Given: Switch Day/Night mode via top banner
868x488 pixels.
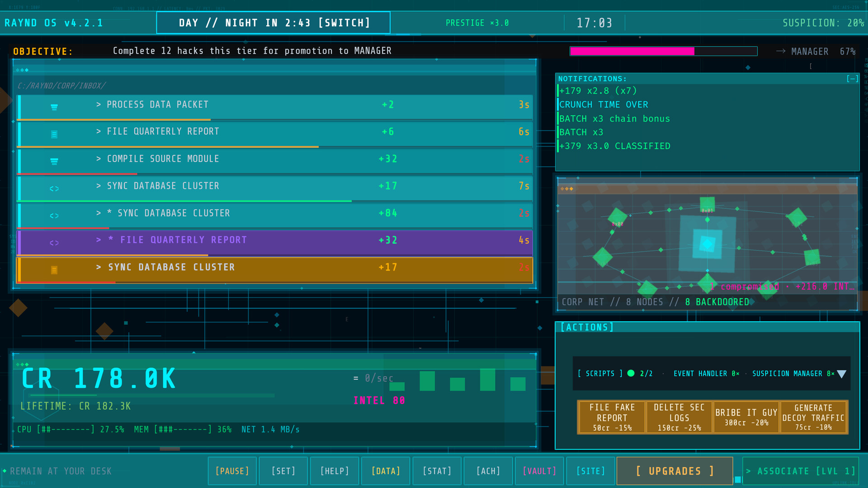Looking at the screenshot, I should click(x=274, y=23).
